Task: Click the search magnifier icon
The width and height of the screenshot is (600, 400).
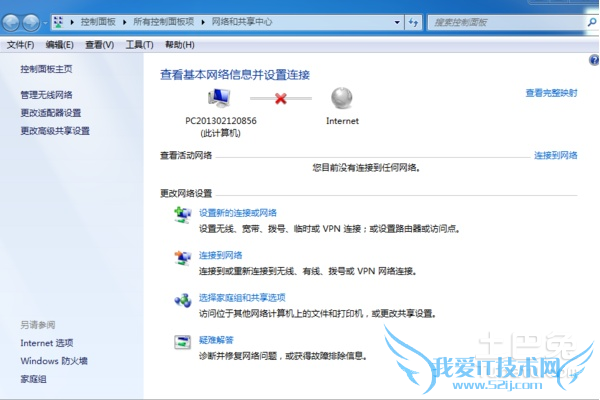Action: pyautogui.click(x=592, y=23)
